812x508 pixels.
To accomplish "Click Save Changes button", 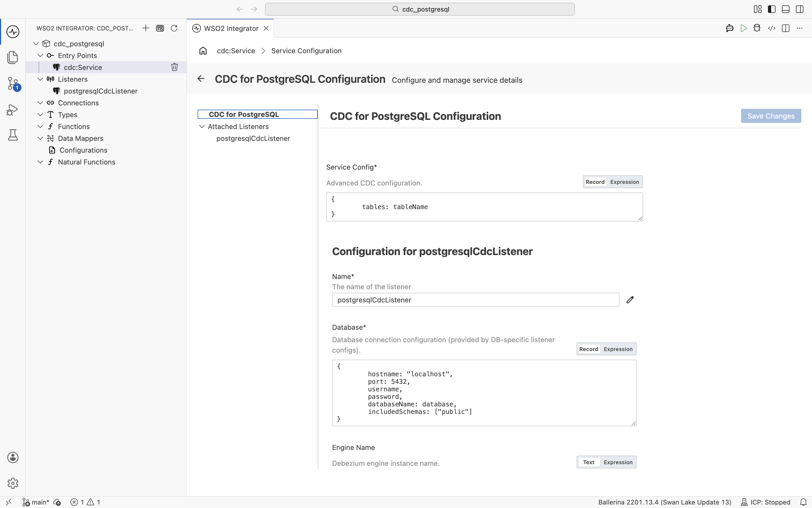I will coord(771,116).
